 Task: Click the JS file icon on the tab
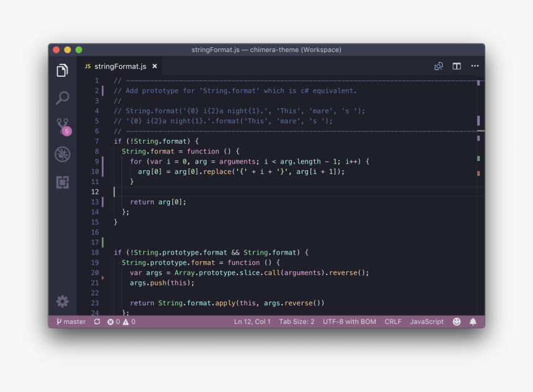click(88, 66)
